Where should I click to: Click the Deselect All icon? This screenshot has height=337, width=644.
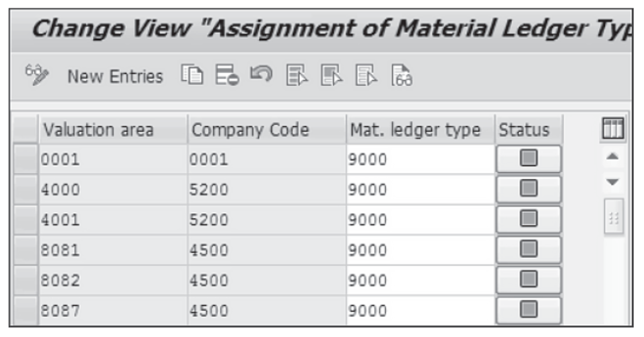pos(364,76)
